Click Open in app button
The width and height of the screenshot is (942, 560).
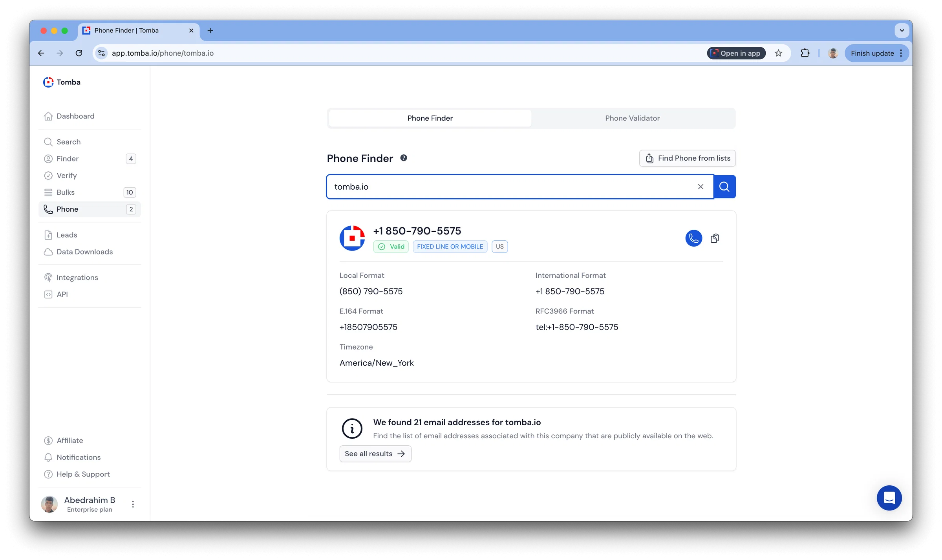pyautogui.click(x=736, y=53)
